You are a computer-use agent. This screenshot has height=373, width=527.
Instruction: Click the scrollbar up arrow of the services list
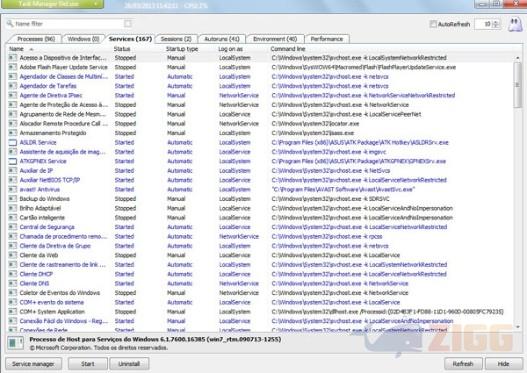tap(518, 58)
